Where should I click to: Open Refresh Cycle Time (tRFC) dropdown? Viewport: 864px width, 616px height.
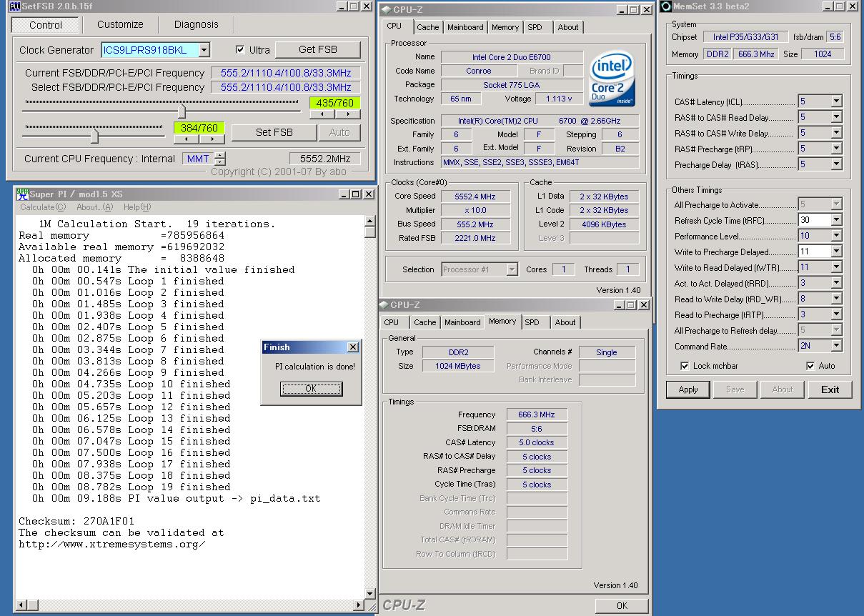coord(836,220)
